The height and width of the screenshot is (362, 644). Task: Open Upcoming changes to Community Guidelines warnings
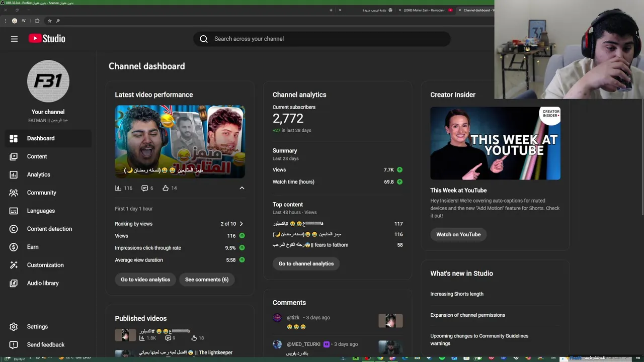(x=479, y=340)
